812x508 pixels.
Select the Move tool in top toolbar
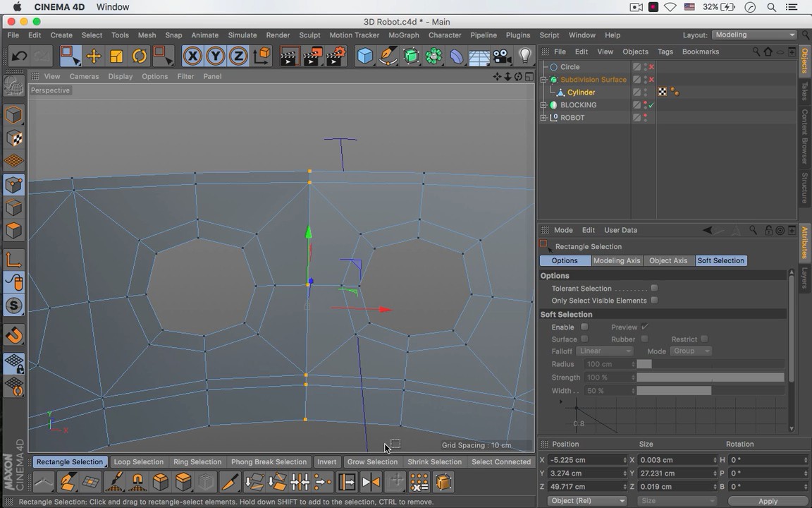93,56
